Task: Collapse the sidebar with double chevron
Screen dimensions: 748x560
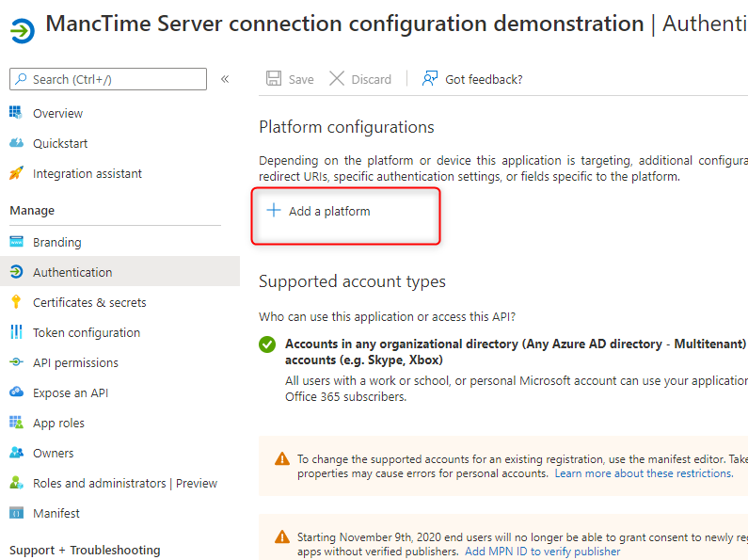Action: (x=225, y=79)
